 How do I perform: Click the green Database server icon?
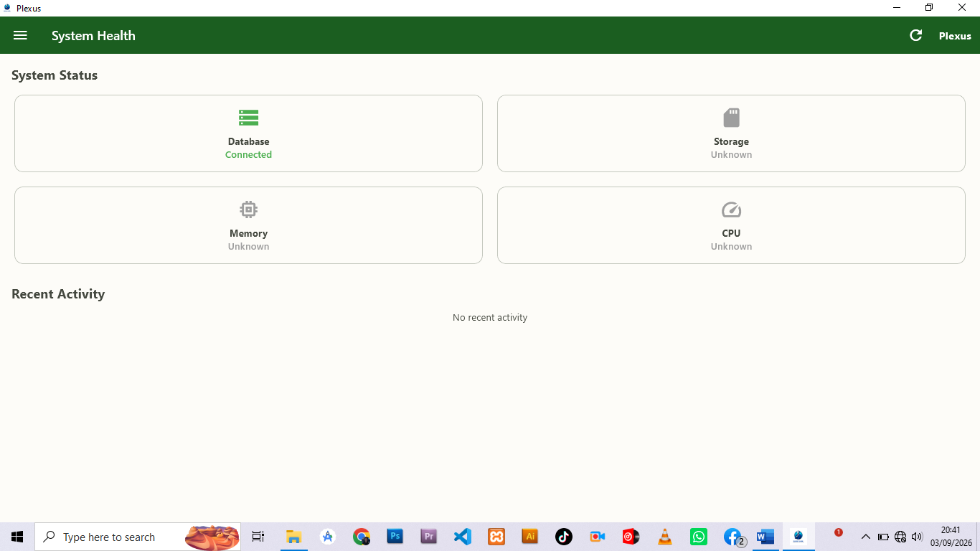click(x=248, y=118)
